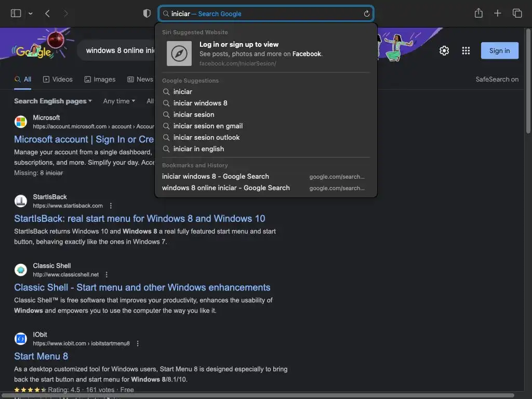The width and height of the screenshot is (532, 399).
Task: Switch to the News tab
Action: [140, 79]
